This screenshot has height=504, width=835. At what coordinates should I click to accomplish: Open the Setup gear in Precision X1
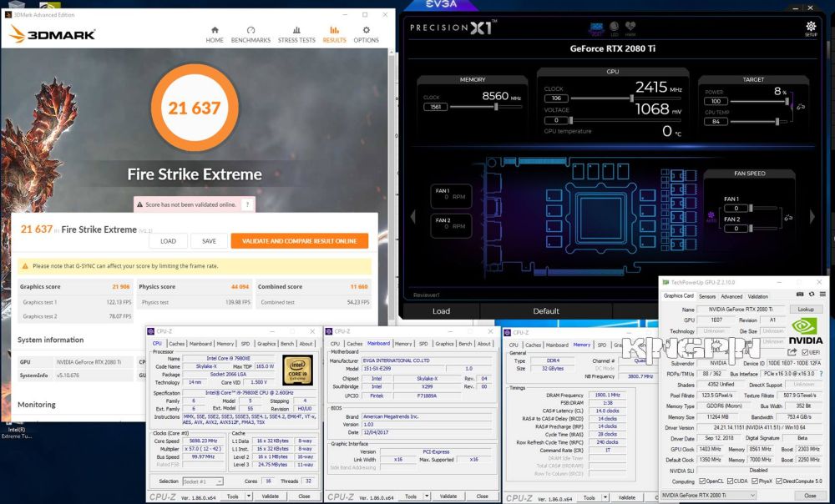(x=810, y=27)
